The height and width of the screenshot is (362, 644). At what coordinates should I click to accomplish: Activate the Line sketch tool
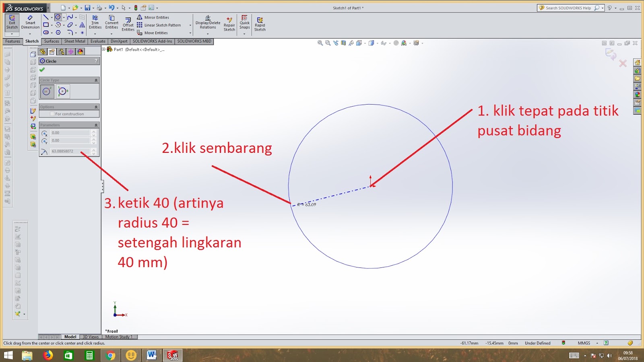pyautogui.click(x=45, y=17)
